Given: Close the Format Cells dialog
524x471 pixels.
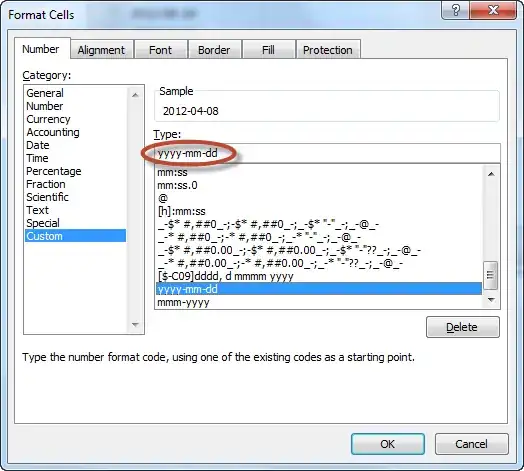Looking at the screenshot, I should [x=493, y=10].
